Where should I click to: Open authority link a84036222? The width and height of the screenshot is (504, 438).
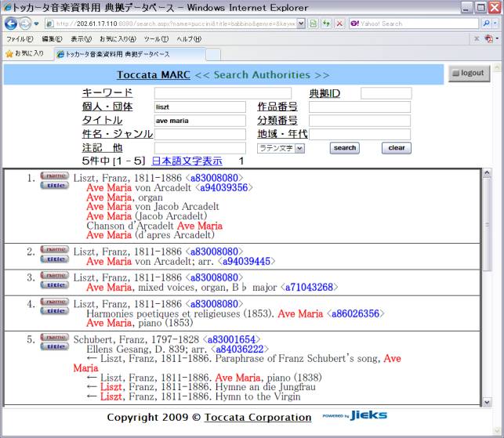[x=240, y=349]
